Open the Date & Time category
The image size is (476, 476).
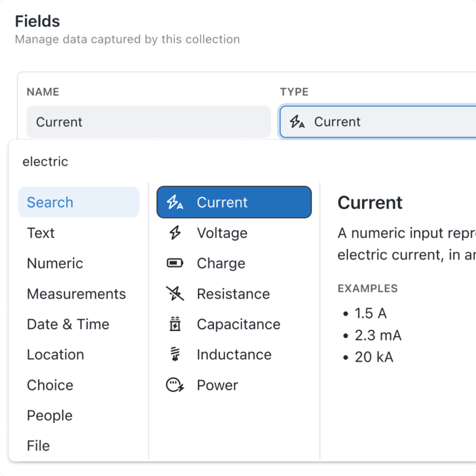click(68, 324)
